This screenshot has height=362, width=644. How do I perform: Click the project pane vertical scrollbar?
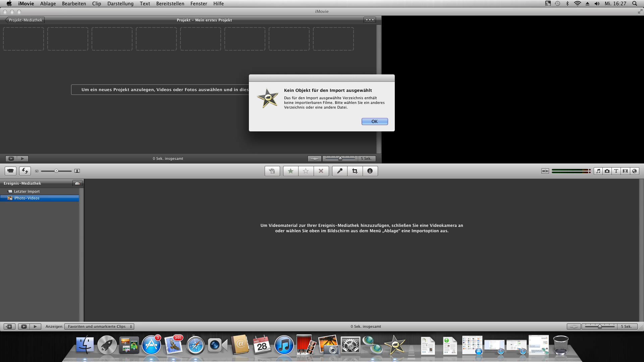point(379,89)
